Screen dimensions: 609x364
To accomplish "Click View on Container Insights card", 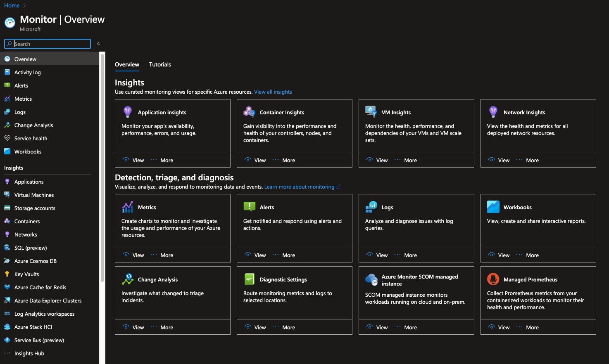I will [255, 160].
